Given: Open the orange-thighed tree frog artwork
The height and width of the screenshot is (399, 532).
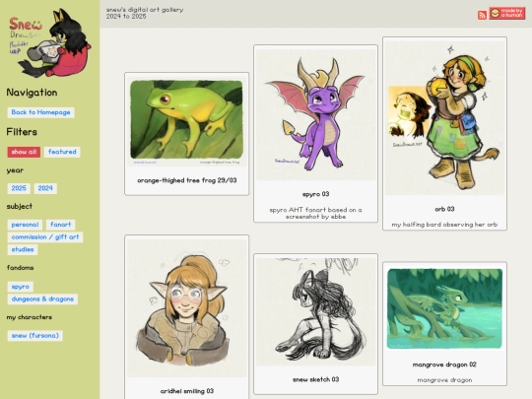Looking at the screenshot, I should click(x=186, y=134).
